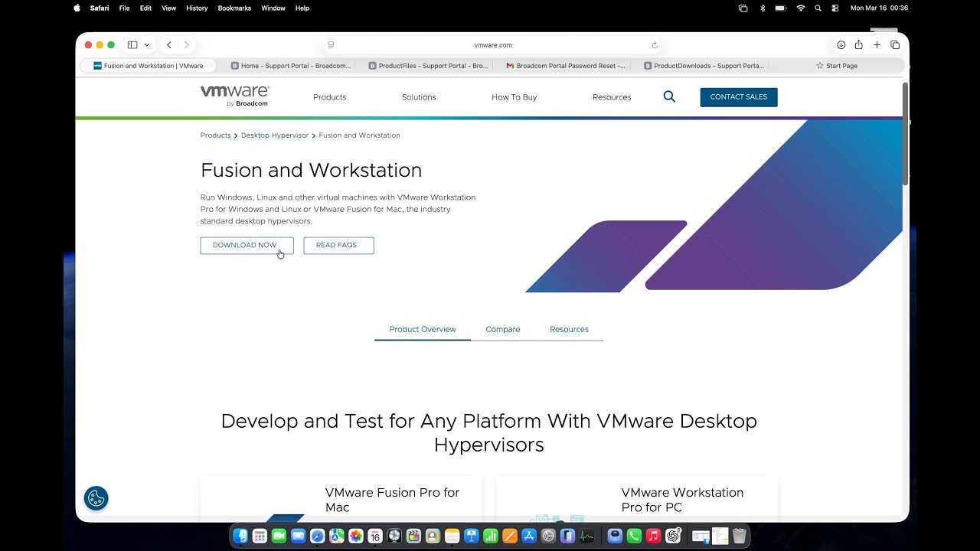Open the website search magnifier icon
Screen dimensions: 980x551
(x=669, y=97)
